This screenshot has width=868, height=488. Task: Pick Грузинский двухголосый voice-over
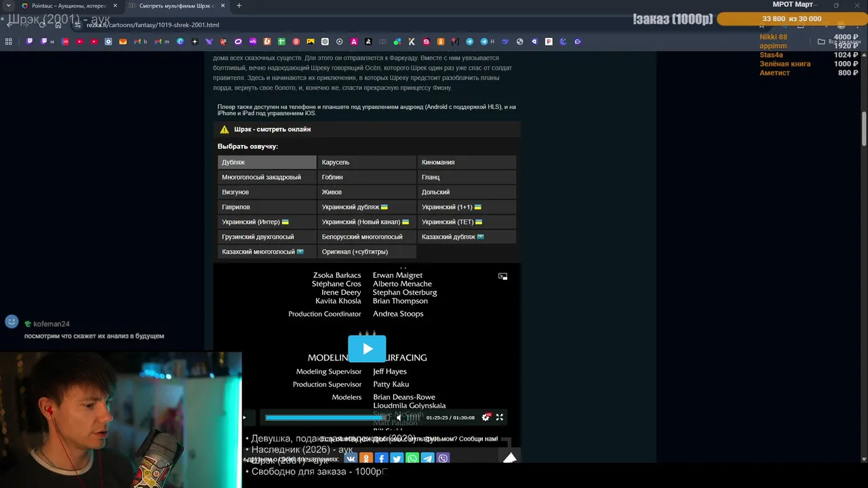click(x=267, y=237)
